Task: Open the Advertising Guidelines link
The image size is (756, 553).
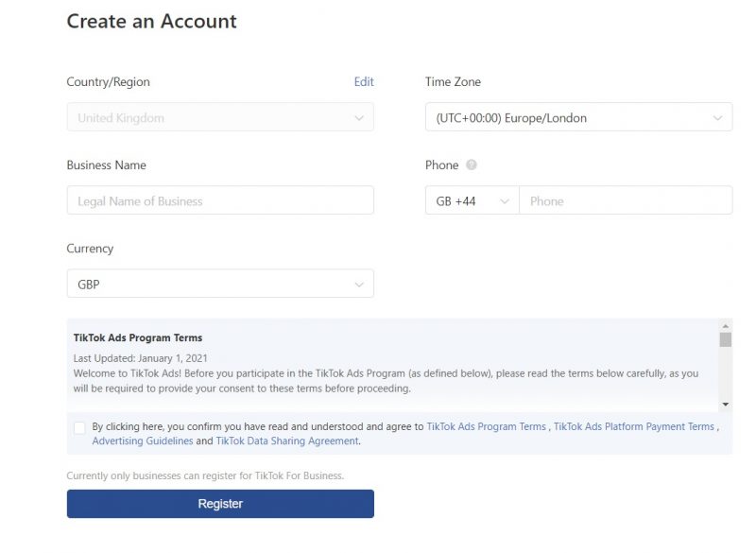Action: (x=142, y=441)
